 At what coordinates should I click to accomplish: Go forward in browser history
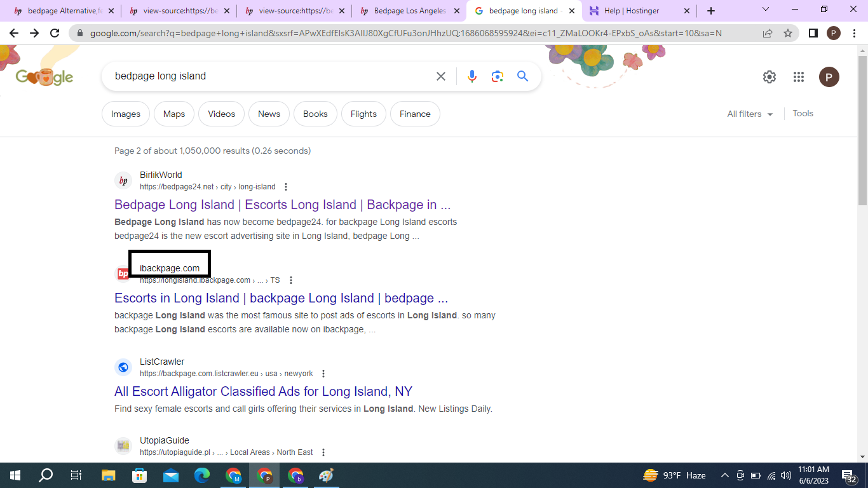(x=34, y=33)
